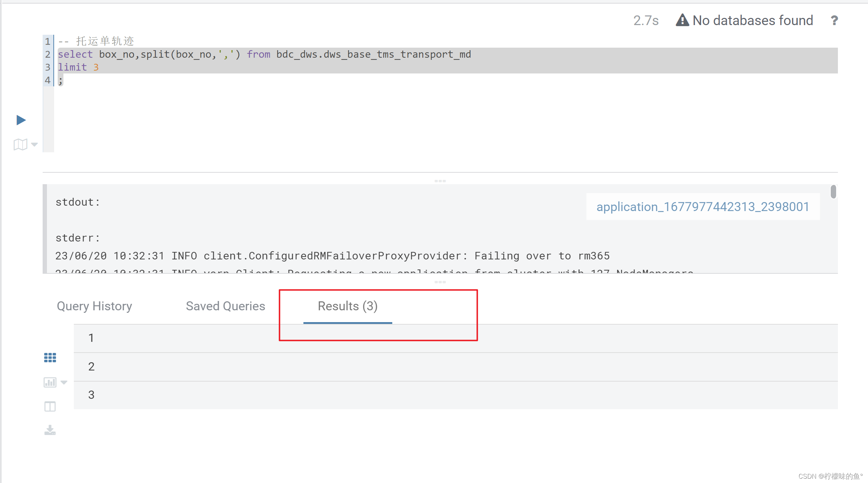Click the No databases found message

[x=753, y=20]
